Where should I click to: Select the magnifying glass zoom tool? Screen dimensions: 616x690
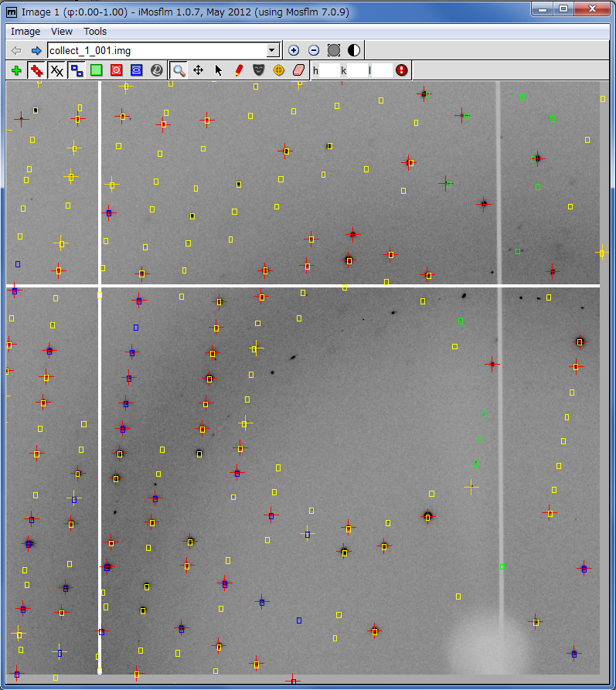[x=179, y=70]
